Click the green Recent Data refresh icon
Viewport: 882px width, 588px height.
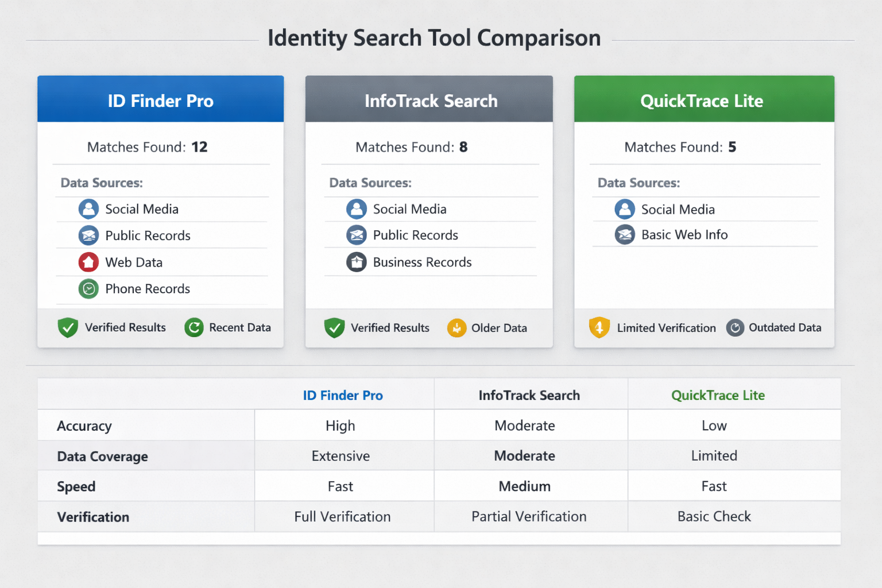(194, 328)
